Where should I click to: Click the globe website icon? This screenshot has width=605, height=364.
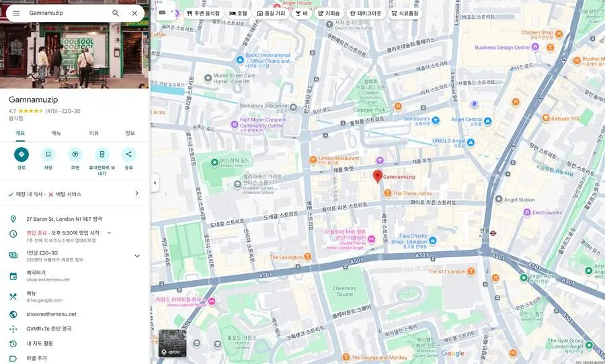[x=13, y=314]
